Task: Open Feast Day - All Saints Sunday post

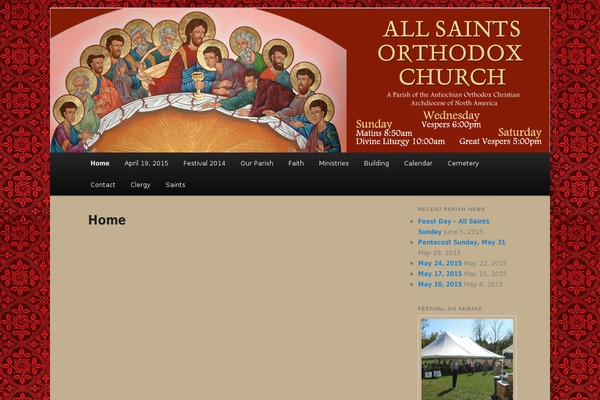Action: click(453, 226)
